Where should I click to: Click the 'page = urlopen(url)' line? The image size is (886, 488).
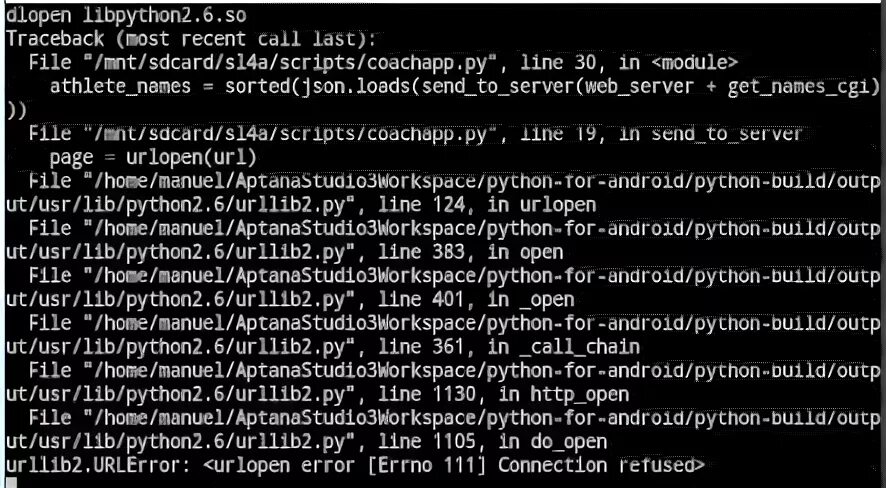point(153,158)
